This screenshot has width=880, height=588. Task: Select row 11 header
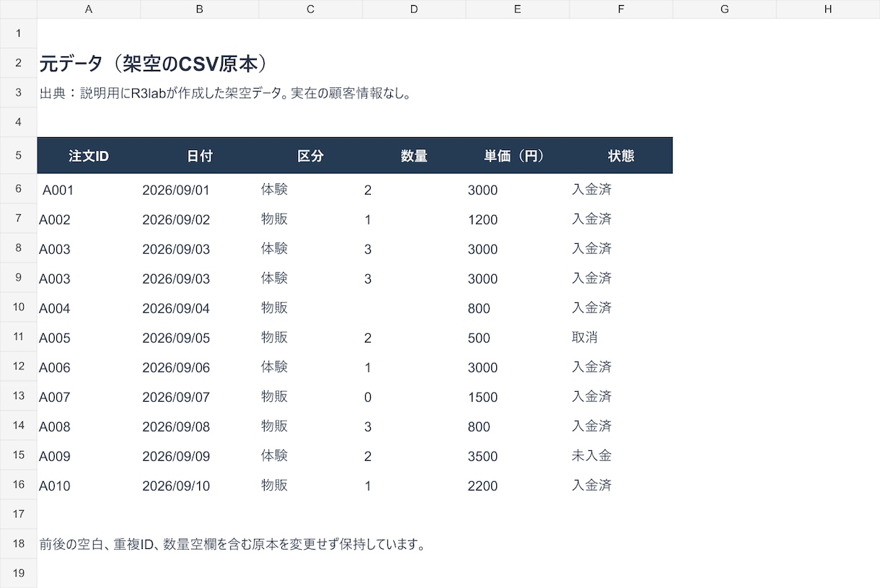coord(19,337)
